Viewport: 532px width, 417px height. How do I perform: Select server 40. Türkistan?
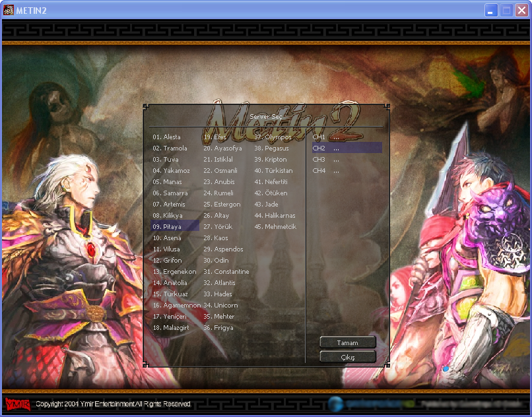(x=273, y=171)
